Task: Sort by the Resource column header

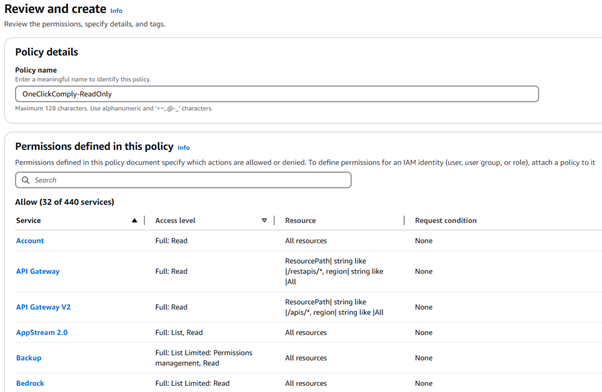Action: (x=300, y=220)
